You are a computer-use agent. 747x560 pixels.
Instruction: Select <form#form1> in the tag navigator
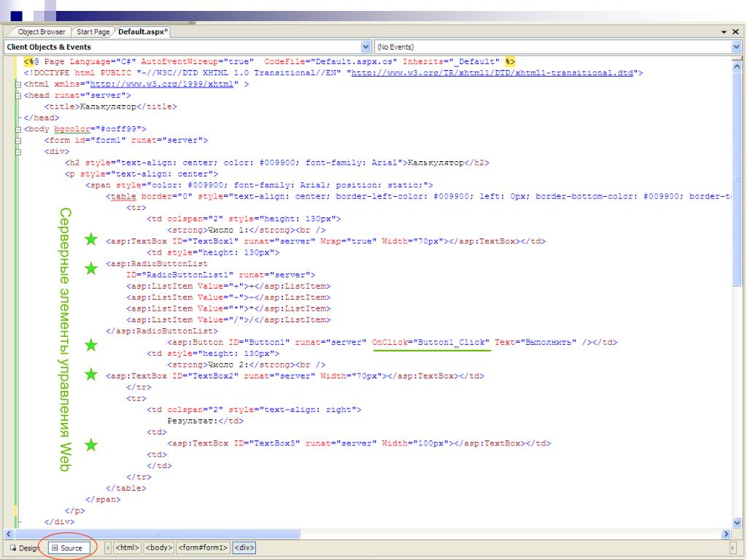pos(203,548)
